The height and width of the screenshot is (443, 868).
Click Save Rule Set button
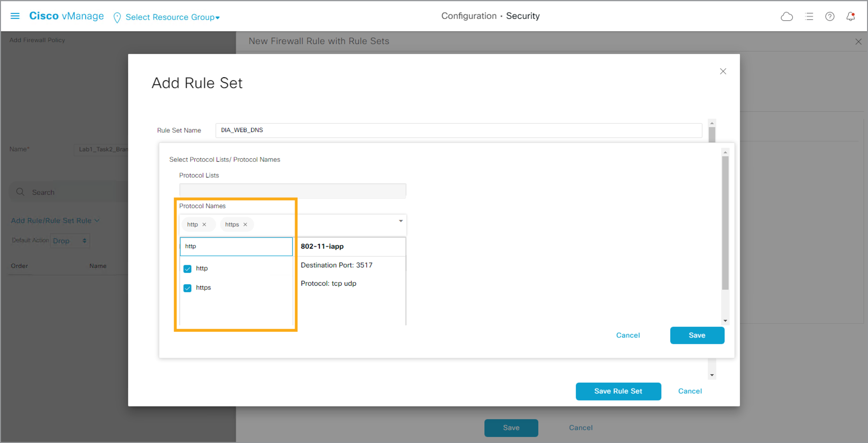pos(618,391)
